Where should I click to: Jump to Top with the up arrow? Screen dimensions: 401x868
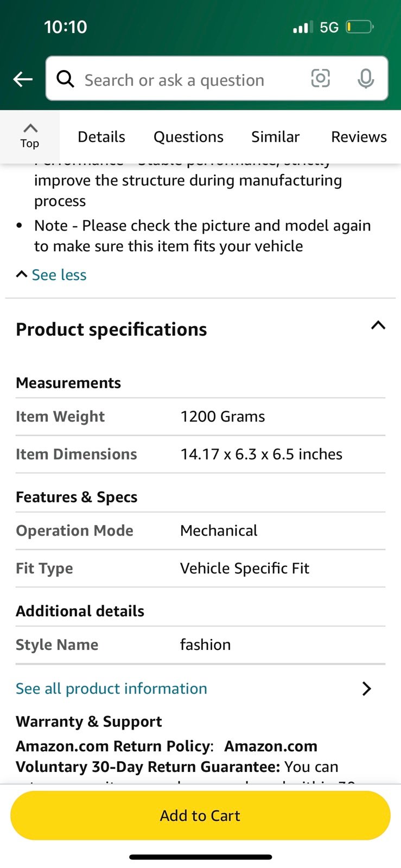coord(30,136)
